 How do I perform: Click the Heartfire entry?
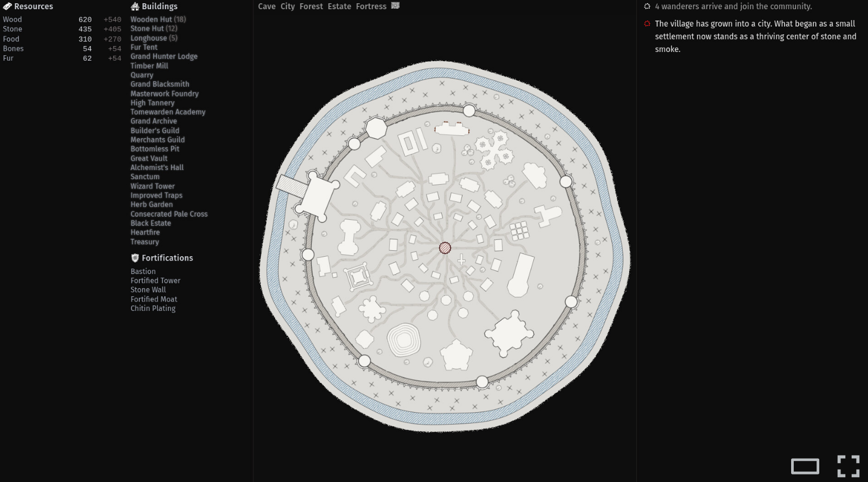145,232
